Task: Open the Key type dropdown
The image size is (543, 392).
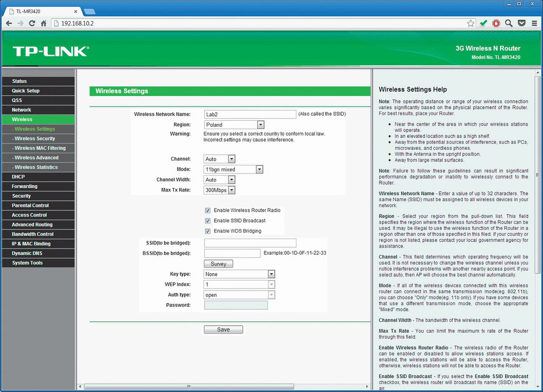Action: point(240,274)
